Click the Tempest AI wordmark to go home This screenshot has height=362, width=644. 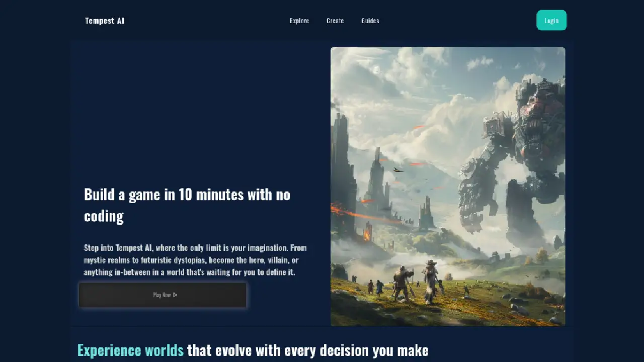click(x=105, y=21)
